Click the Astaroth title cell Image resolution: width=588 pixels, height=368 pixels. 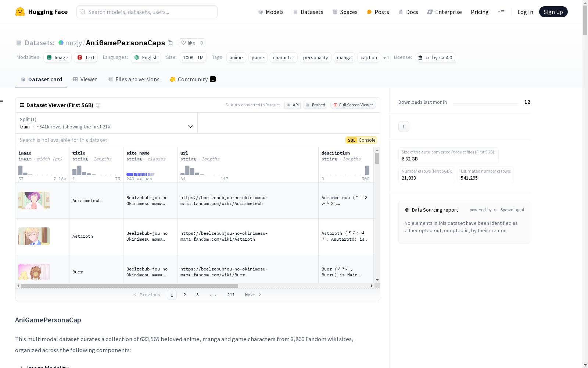96,236
